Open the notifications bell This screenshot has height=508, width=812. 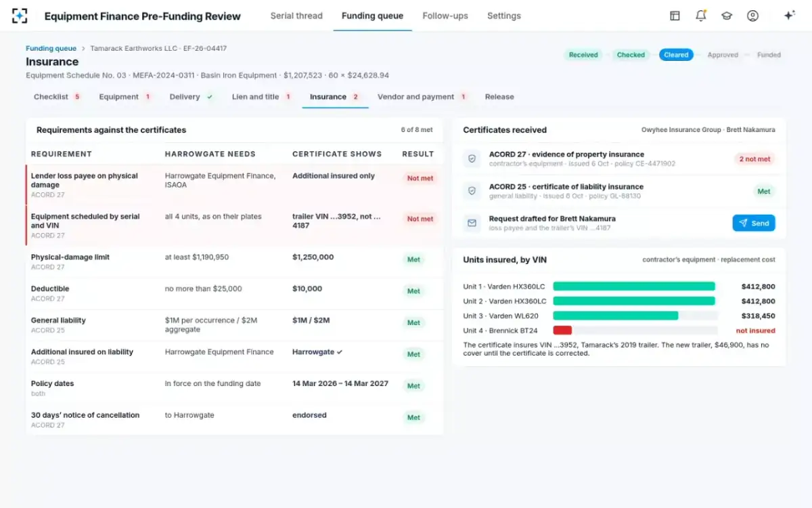pos(701,16)
